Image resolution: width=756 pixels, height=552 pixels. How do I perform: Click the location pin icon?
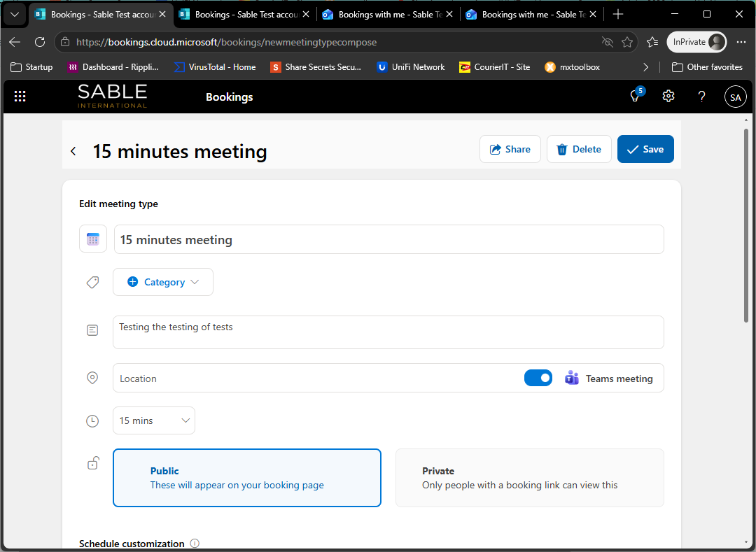point(92,378)
